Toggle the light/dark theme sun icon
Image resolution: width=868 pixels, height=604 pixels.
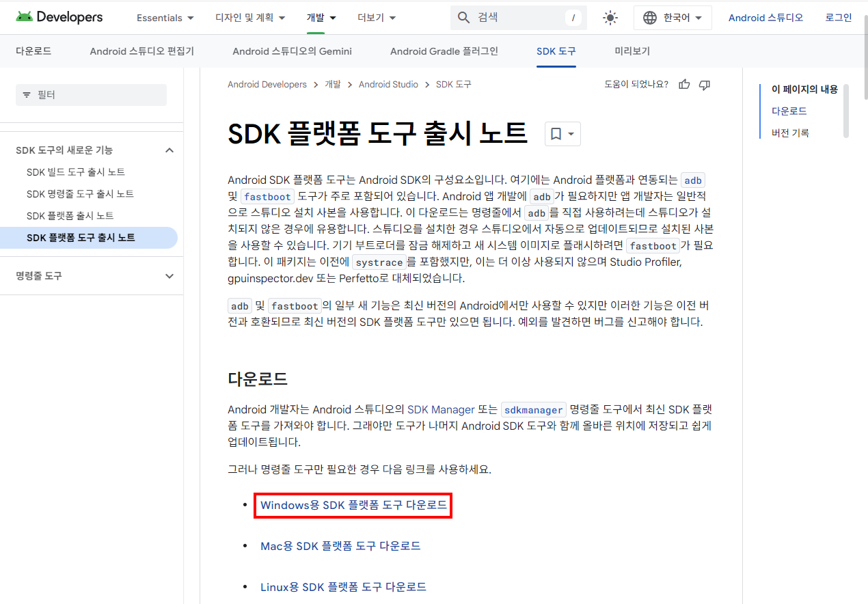[x=610, y=18]
